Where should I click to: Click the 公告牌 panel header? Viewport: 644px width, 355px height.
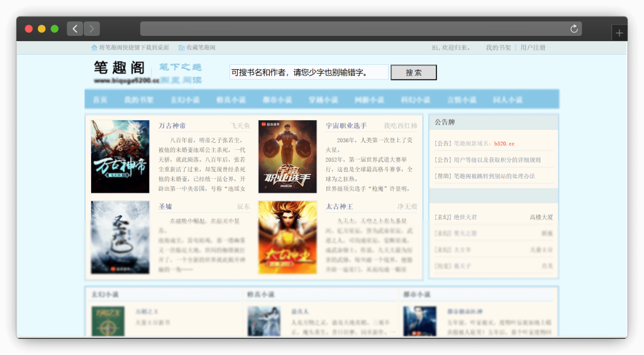point(494,123)
